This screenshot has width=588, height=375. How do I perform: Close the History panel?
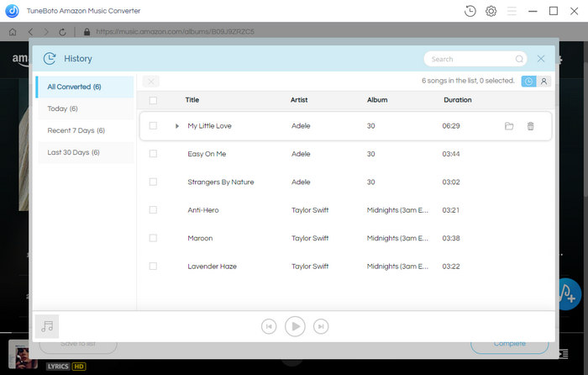pos(541,59)
